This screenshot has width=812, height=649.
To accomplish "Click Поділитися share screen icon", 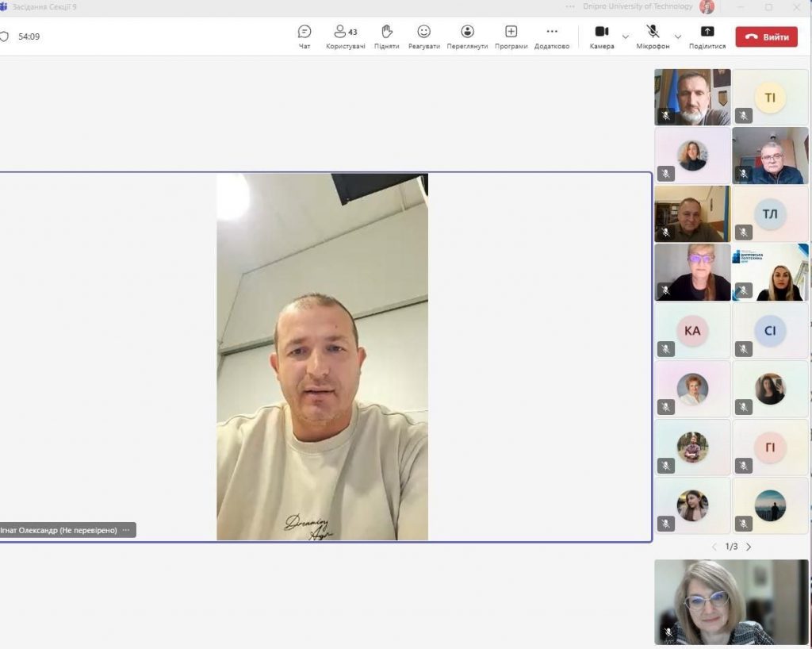I will (x=707, y=36).
